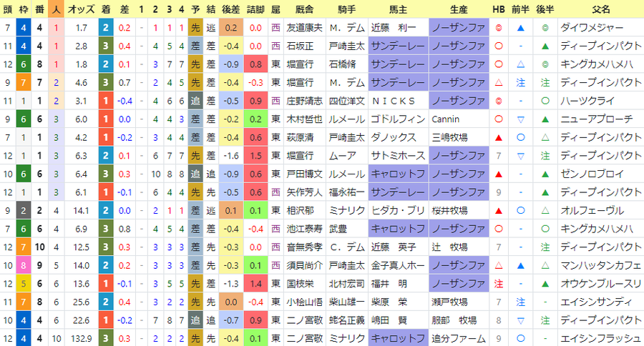Click jockey name 福永祐一
The image size is (644, 346).
click(x=346, y=192)
